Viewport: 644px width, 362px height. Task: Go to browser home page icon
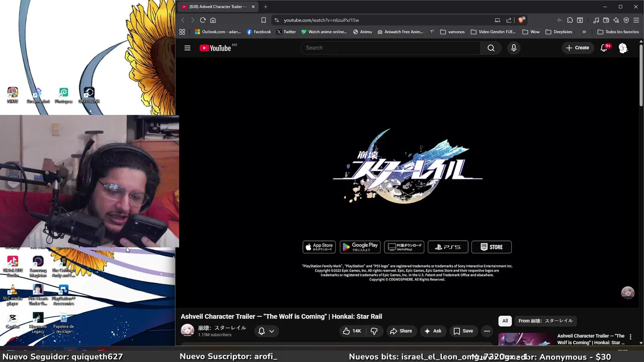213,20
